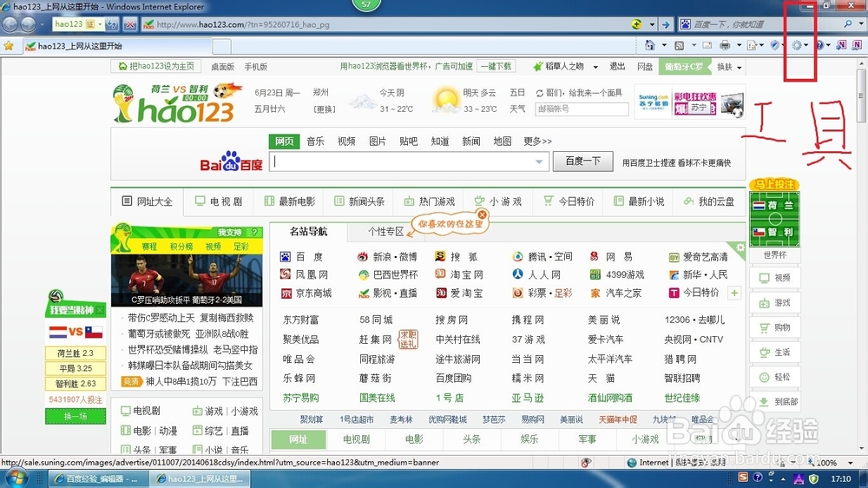This screenshot has height=488, width=868.
Task: Select the 名站导航 tab
Action: [x=308, y=232]
